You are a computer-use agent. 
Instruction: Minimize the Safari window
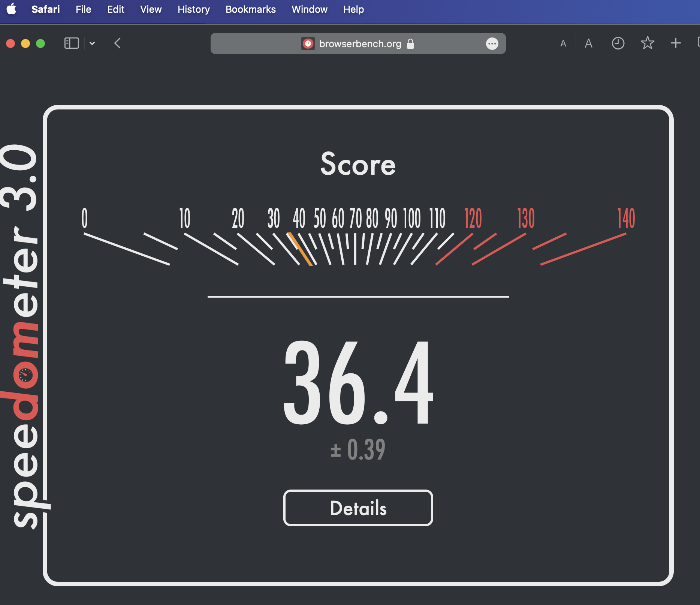point(25,43)
